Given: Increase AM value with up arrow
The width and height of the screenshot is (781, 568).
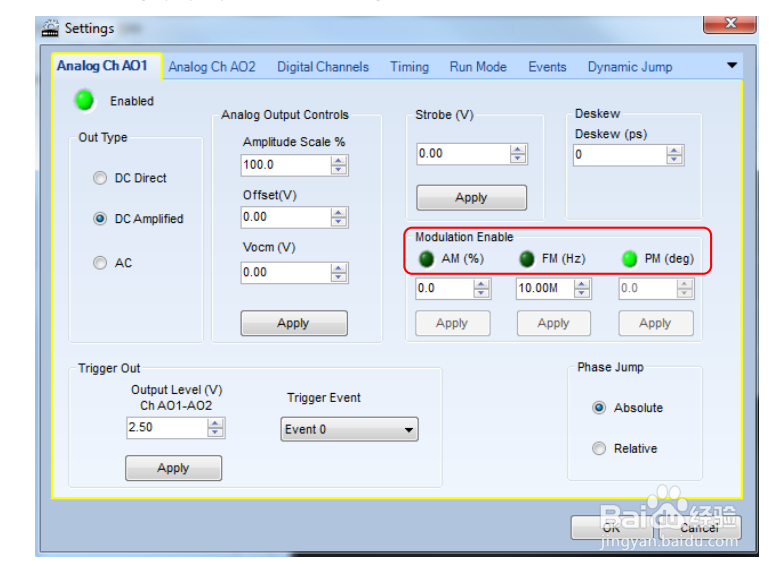Looking at the screenshot, I should [x=481, y=284].
